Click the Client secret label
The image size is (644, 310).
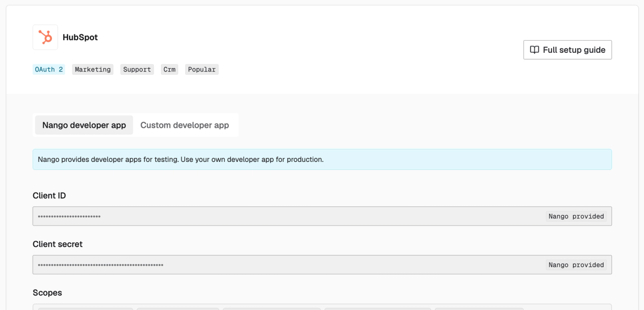tap(58, 244)
